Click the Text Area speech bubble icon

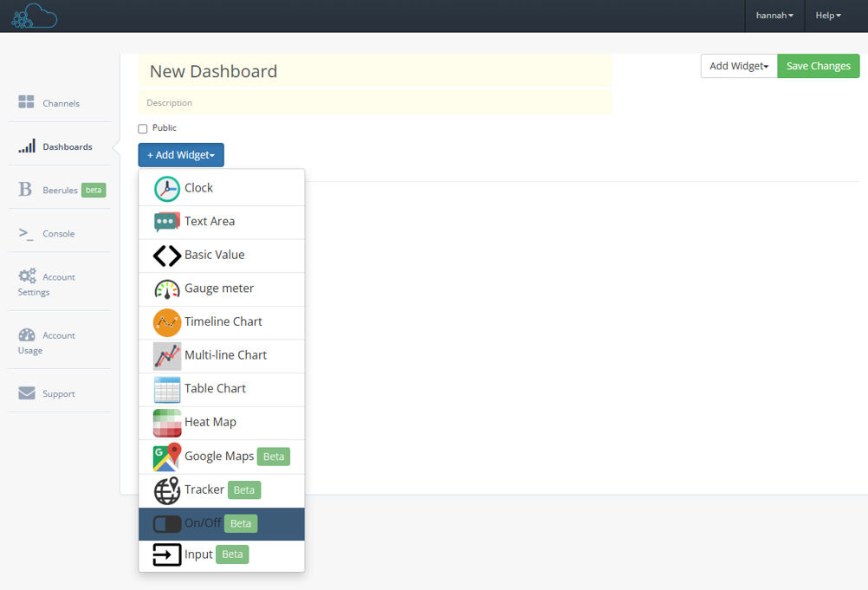click(x=166, y=222)
